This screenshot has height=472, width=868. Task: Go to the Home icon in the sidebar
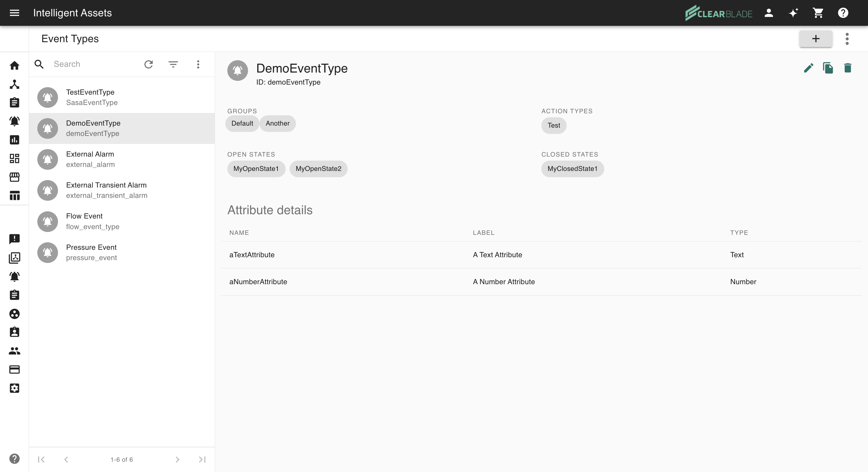click(14, 65)
